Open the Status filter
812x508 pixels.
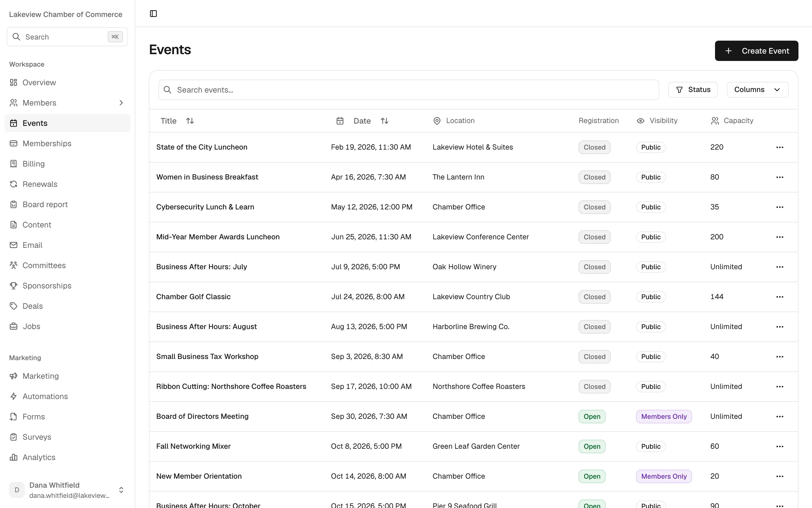(x=692, y=90)
